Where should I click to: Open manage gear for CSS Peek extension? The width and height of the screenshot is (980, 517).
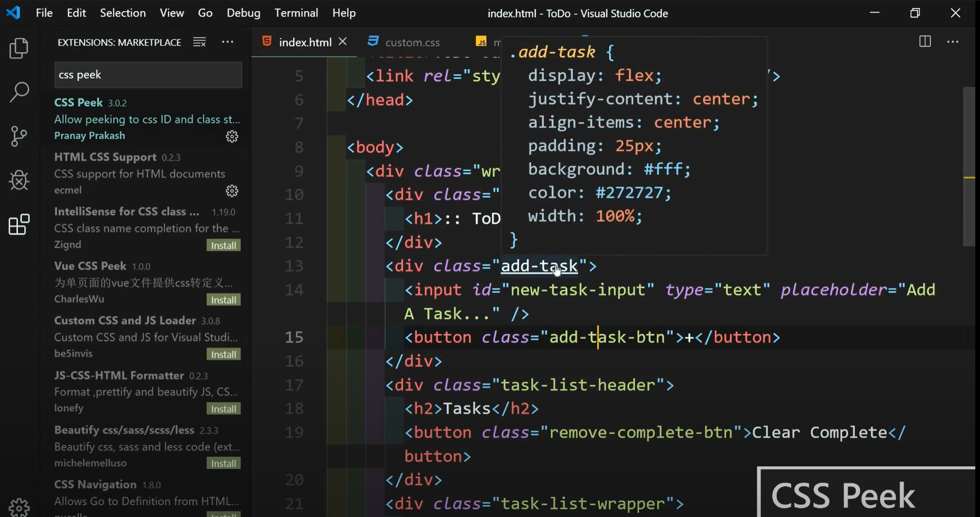[x=232, y=137]
